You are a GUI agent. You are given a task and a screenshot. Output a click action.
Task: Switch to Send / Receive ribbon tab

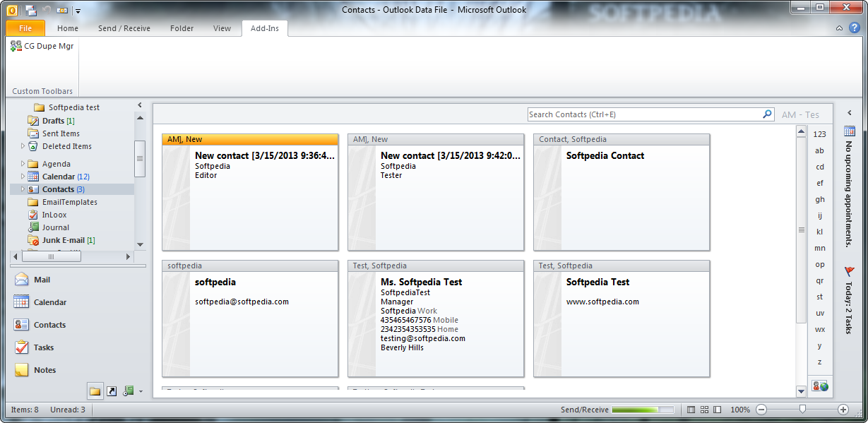[124, 28]
